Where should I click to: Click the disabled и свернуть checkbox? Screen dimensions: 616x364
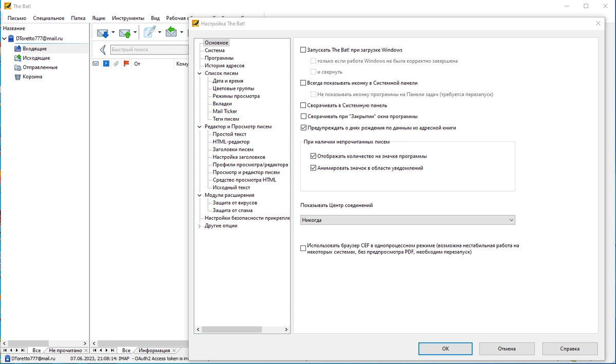pyautogui.click(x=313, y=72)
